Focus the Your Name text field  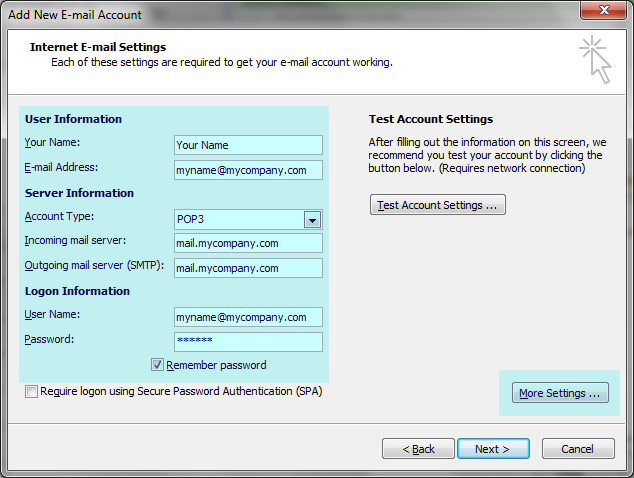(247, 145)
